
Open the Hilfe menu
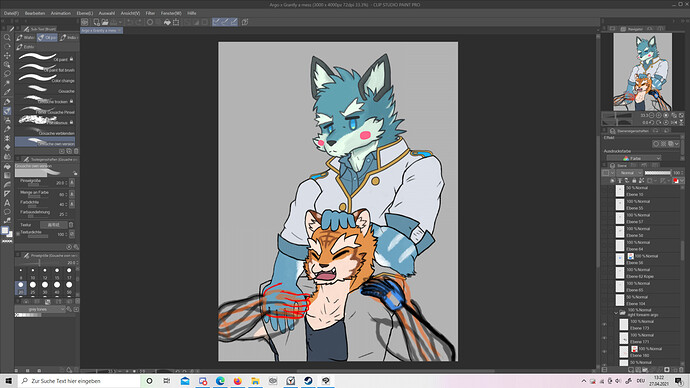click(191, 13)
